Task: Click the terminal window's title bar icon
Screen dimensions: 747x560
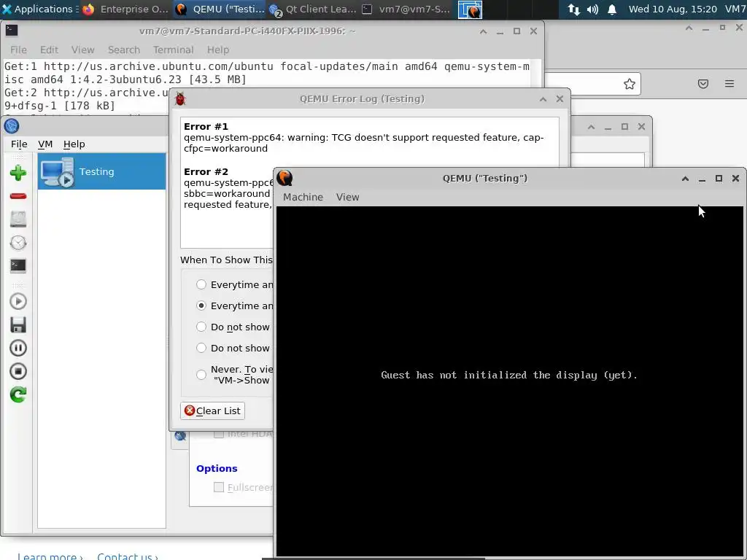Action: tap(12, 31)
